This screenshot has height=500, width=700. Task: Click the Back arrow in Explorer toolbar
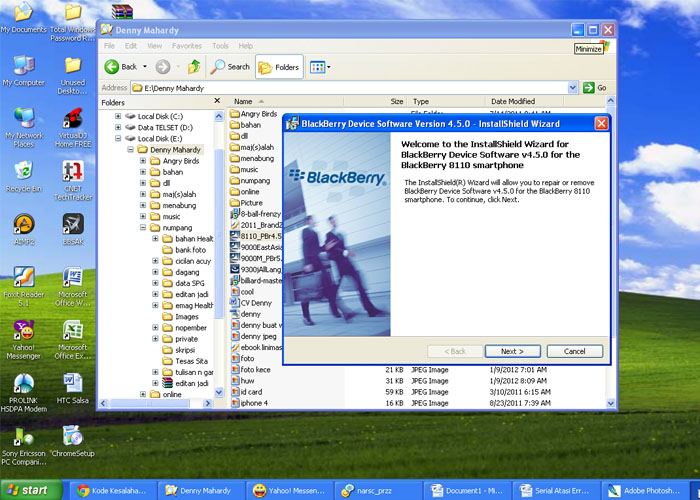pyautogui.click(x=115, y=67)
